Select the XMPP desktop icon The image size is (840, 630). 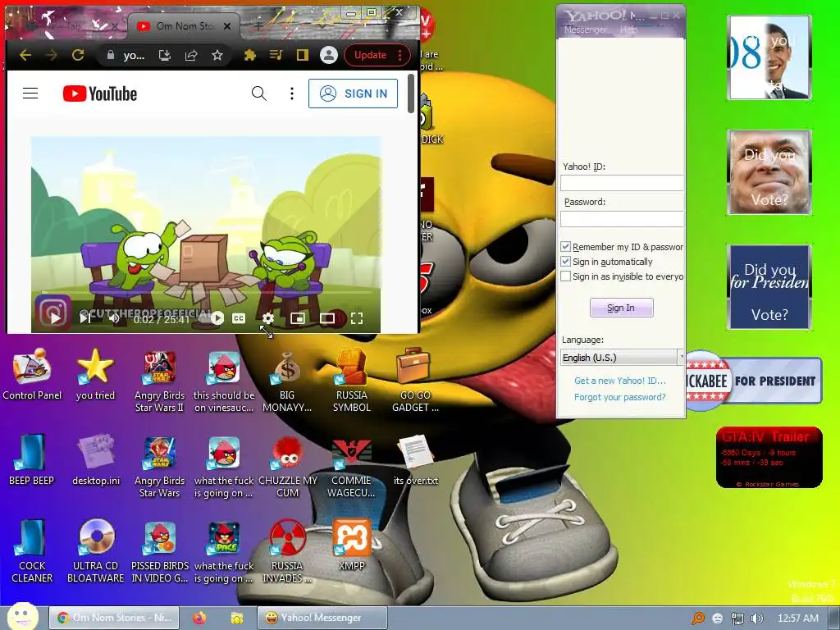pyautogui.click(x=351, y=545)
